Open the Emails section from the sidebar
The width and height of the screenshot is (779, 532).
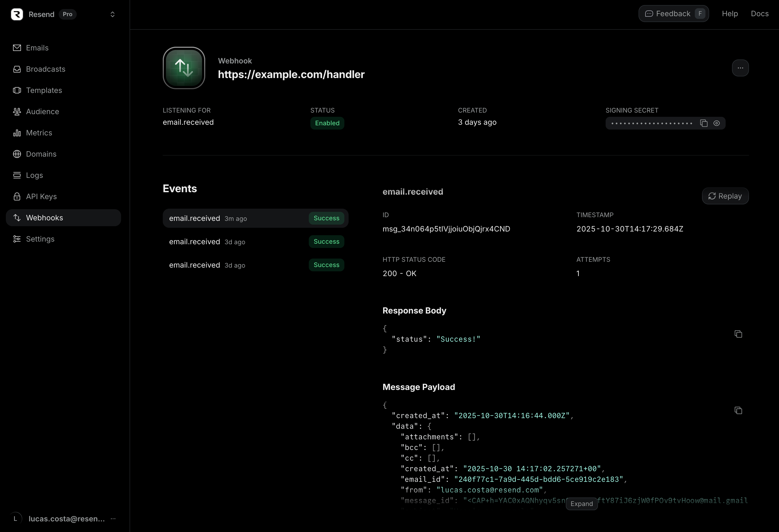37,48
